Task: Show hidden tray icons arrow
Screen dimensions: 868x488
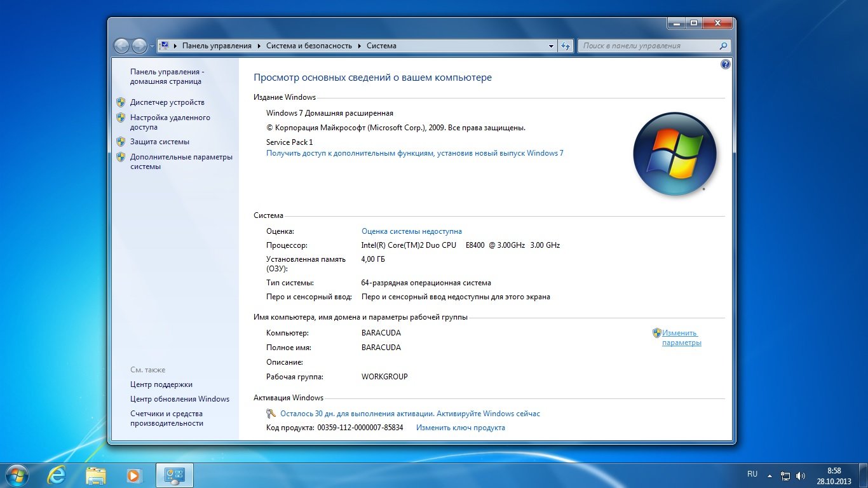Action: tap(770, 475)
